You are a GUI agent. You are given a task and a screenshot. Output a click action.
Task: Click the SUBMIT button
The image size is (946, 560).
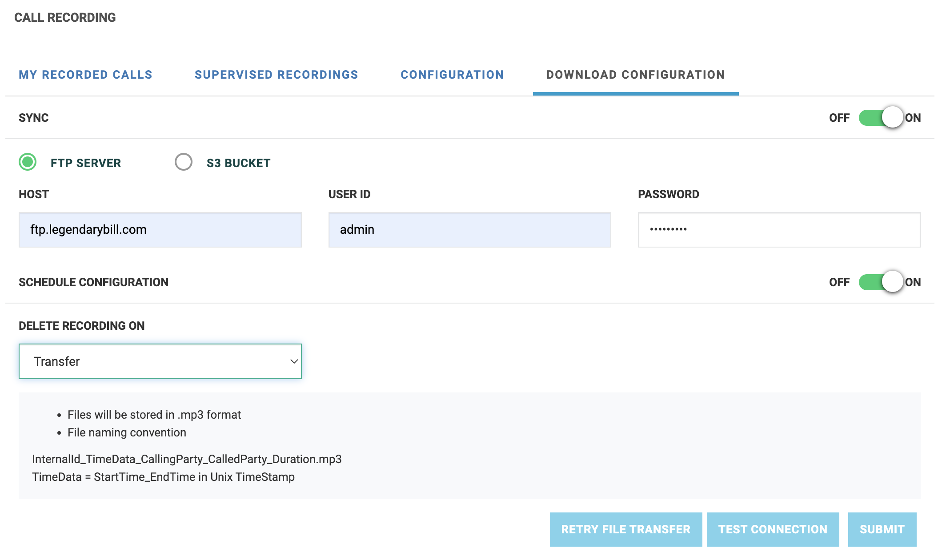click(882, 529)
